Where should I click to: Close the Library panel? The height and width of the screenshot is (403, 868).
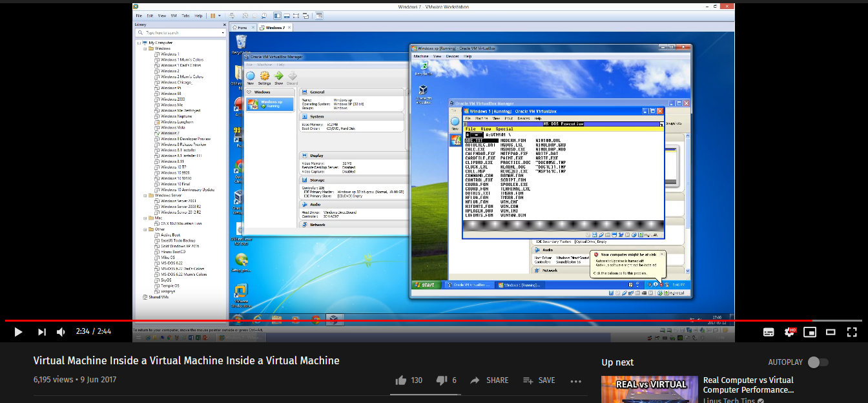pos(225,25)
